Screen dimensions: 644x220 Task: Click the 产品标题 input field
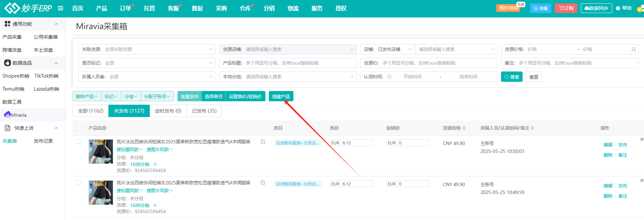[288, 63]
